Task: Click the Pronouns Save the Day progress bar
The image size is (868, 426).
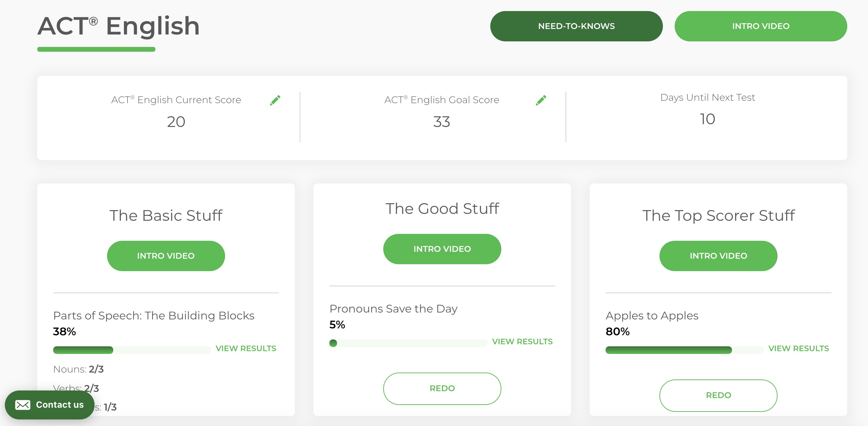Action: pos(408,343)
